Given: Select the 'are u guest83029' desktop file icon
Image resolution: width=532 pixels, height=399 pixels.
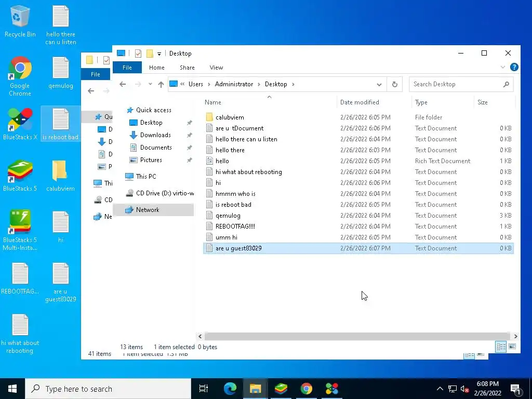Looking at the screenshot, I should tap(60, 282).
